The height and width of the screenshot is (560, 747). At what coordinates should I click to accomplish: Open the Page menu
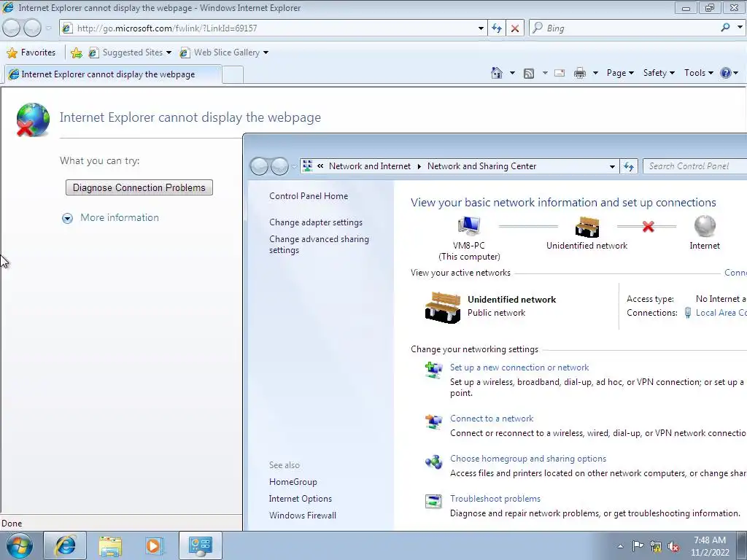[620, 73]
